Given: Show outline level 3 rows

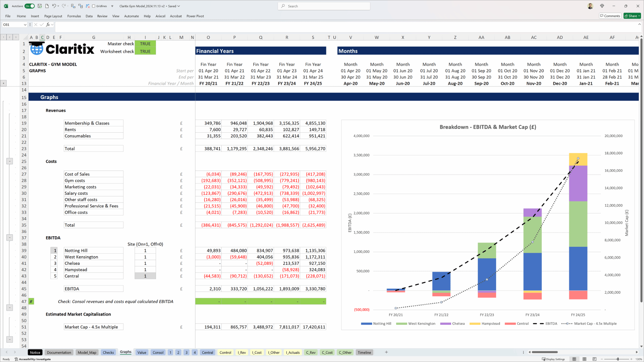Looking at the screenshot, I should 16,37.
